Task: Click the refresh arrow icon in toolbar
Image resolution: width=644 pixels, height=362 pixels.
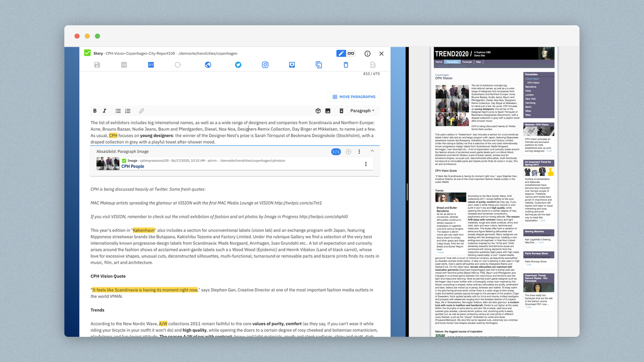Action: (x=178, y=65)
